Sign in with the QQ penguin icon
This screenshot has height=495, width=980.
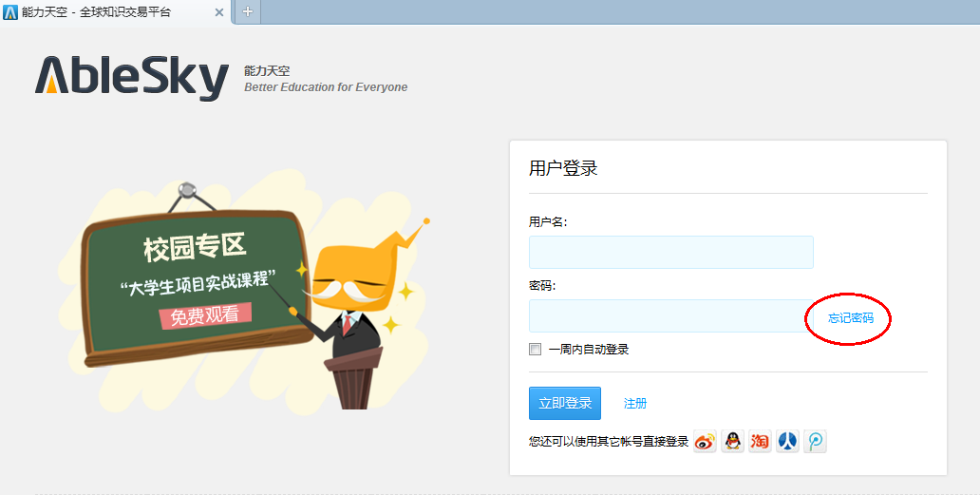click(x=732, y=441)
